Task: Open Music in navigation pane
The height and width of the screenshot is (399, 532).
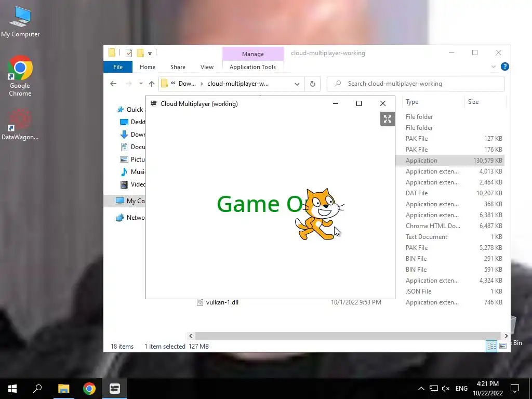Action: [x=132, y=171]
